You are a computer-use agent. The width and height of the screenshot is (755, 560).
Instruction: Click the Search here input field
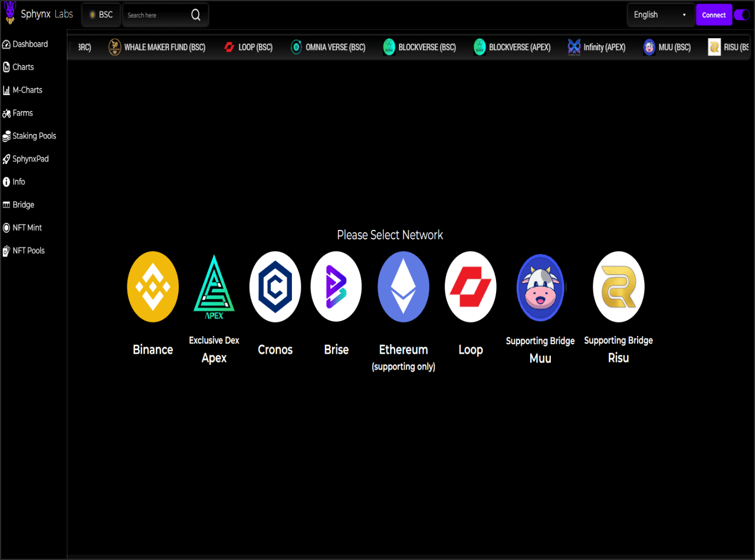pos(157,15)
